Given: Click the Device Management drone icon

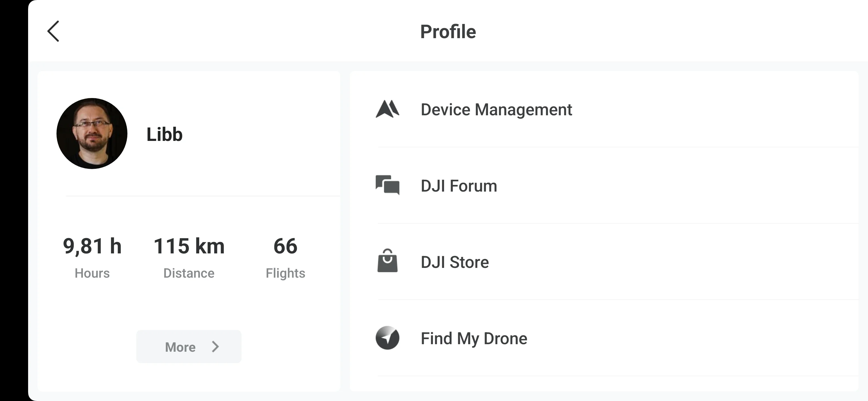Looking at the screenshot, I should [x=388, y=109].
